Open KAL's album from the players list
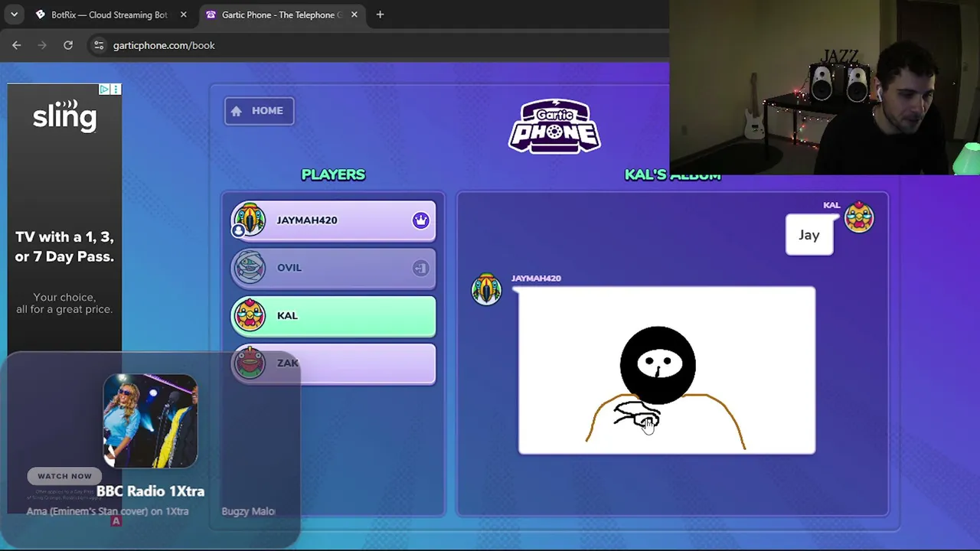Screen dimensions: 980x551 (x=333, y=315)
